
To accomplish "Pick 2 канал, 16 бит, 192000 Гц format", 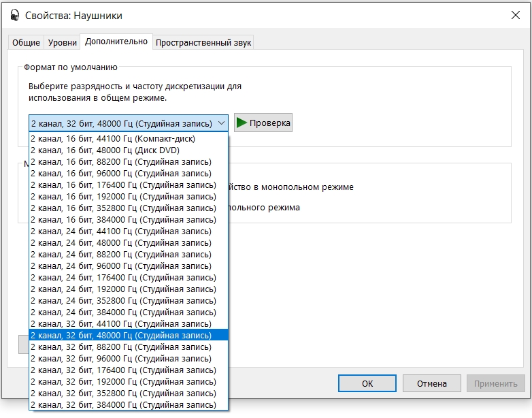I will point(129,196).
